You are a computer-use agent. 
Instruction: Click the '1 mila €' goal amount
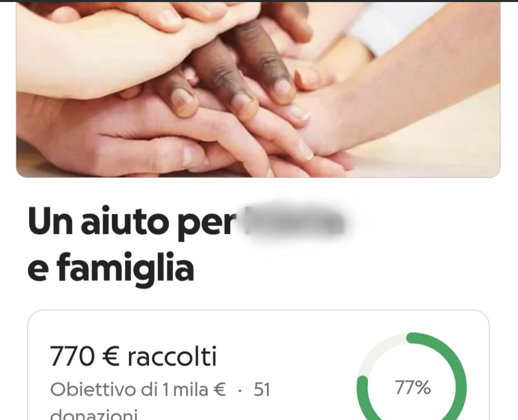tap(194, 389)
